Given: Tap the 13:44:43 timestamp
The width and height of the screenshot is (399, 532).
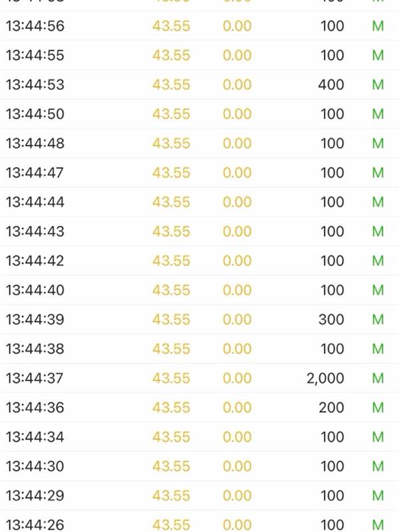Looking at the screenshot, I should click(35, 231).
